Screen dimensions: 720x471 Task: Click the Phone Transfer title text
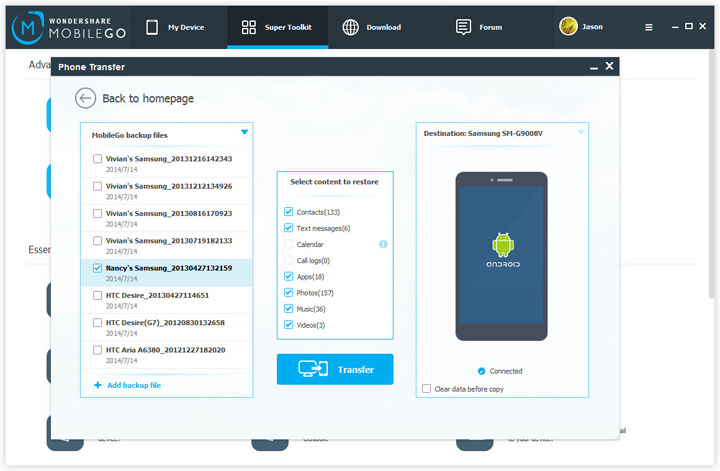pyautogui.click(x=91, y=67)
